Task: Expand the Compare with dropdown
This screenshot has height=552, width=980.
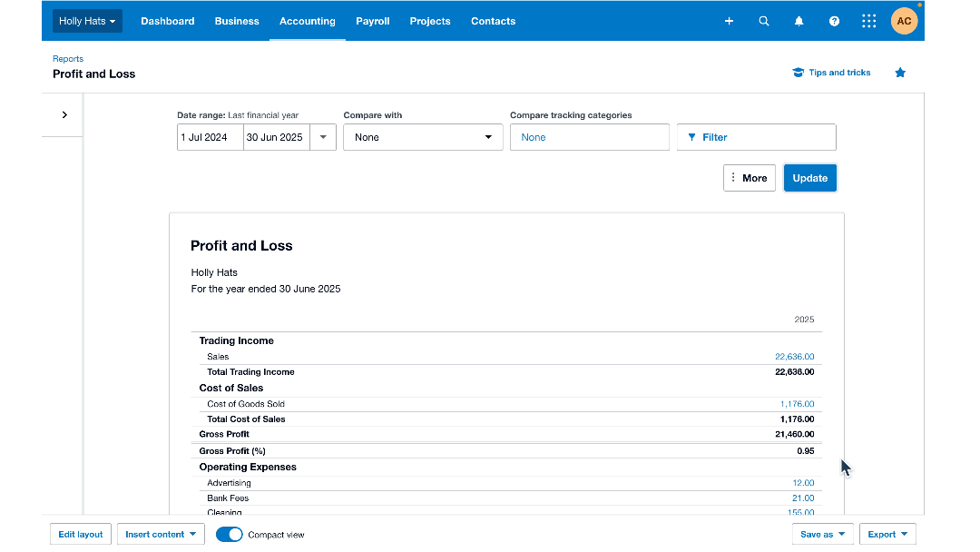Action: pyautogui.click(x=423, y=137)
